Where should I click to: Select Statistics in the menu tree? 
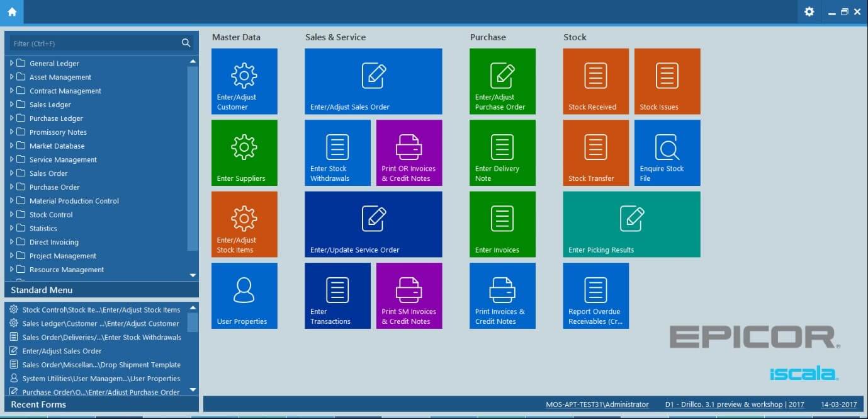pos(43,229)
